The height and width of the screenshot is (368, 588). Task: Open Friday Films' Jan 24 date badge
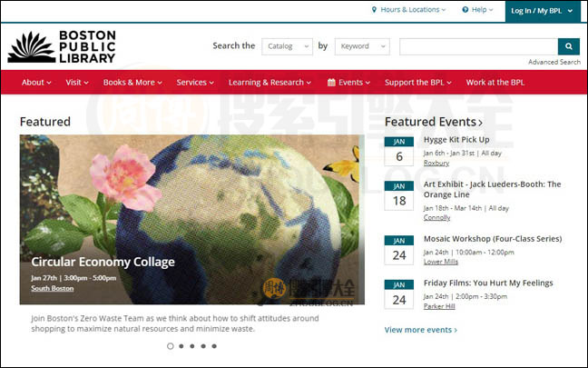[x=399, y=294]
